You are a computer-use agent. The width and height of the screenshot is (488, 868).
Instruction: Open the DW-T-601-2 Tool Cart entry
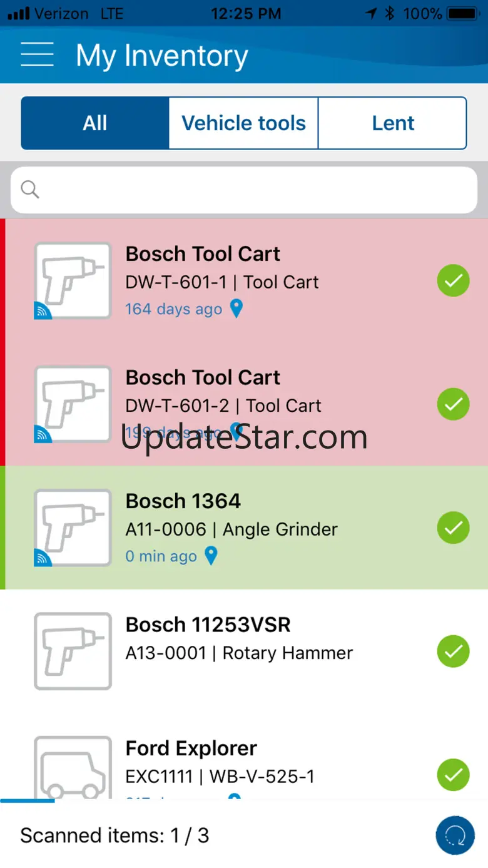pos(244,404)
